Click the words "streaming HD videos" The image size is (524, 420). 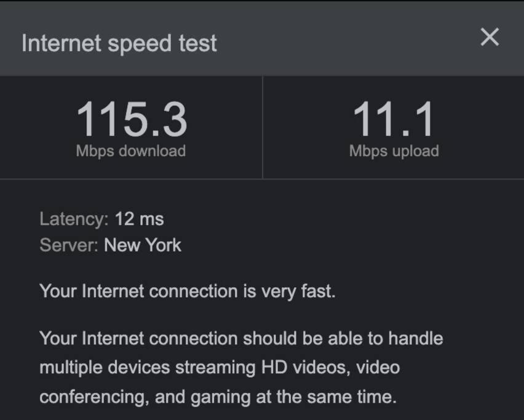point(263,368)
